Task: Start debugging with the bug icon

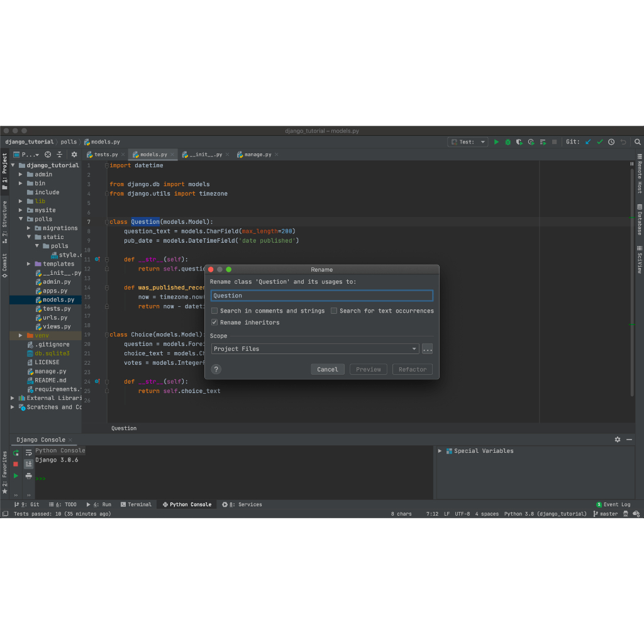Action: pos(508,142)
